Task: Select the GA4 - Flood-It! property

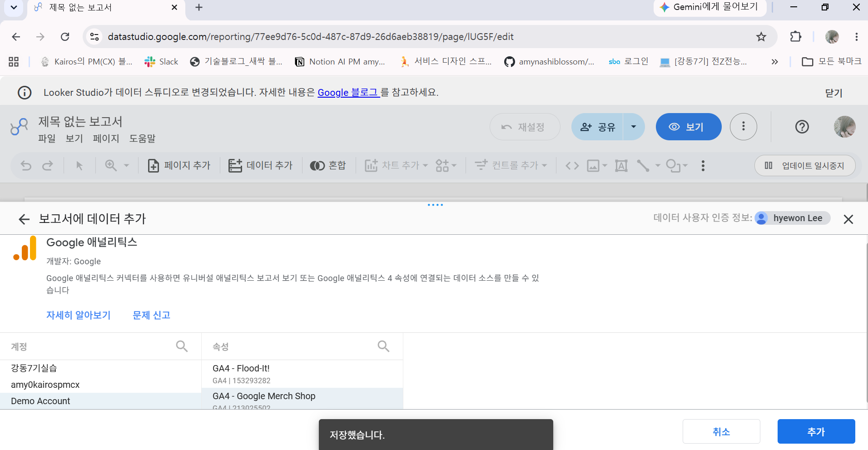Action: (x=302, y=374)
